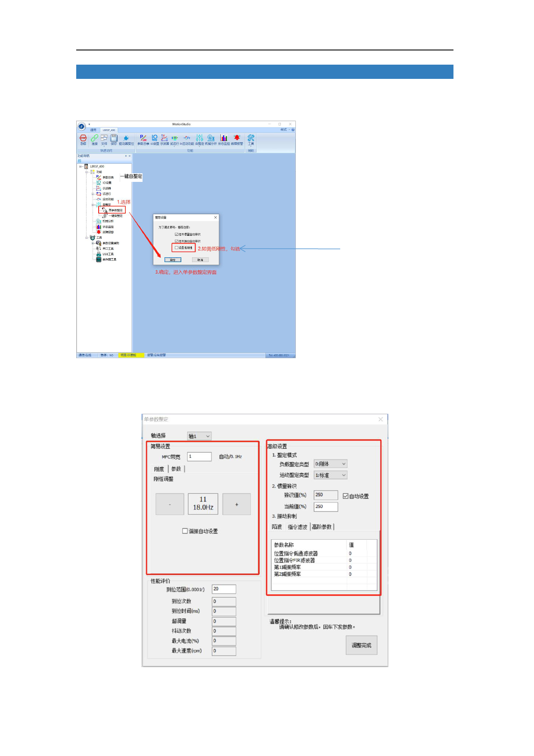This screenshot has height=756, width=534.
Task: Increase rigidity with the plus button
Action: coord(236,504)
